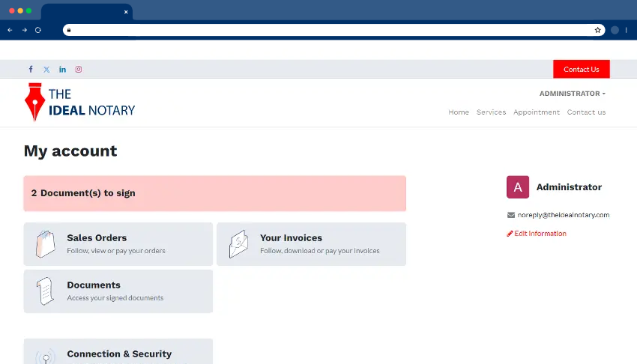Go to the Home menu item
The width and height of the screenshot is (637, 364).
(x=459, y=112)
